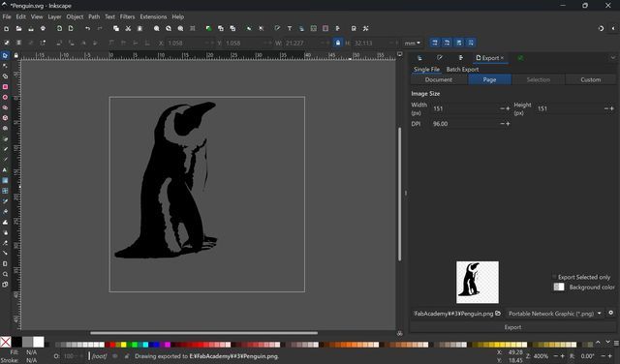The width and height of the screenshot is (620, 364).
Task: Click the green Duplicate icon
Action: coord(208,28)
